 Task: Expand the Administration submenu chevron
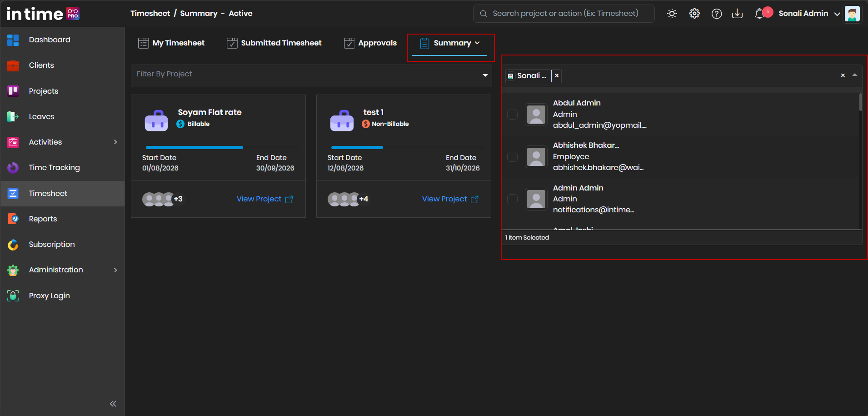click(115, 270)
